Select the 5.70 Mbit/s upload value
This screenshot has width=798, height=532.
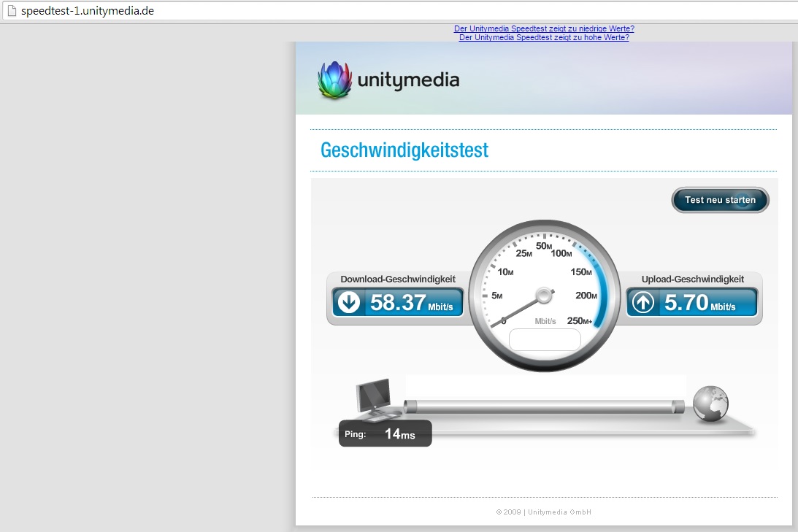(699, 303)
